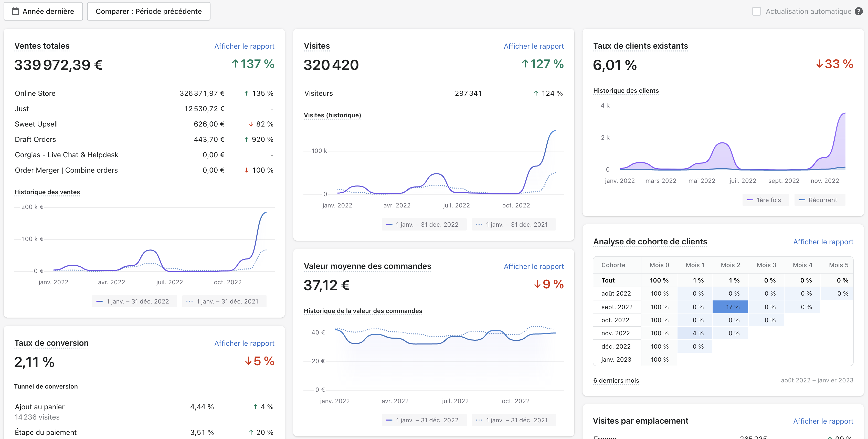Open the Comparer : Période précédente dropdown

point(149,11)
